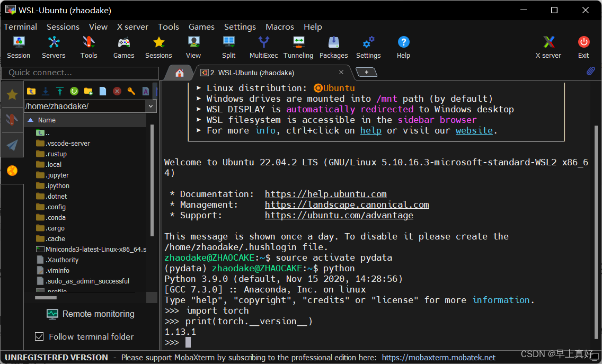This screenshot has height=364, width=602.
Task: Refresh the current folder listing
Action: coord(74,91)
